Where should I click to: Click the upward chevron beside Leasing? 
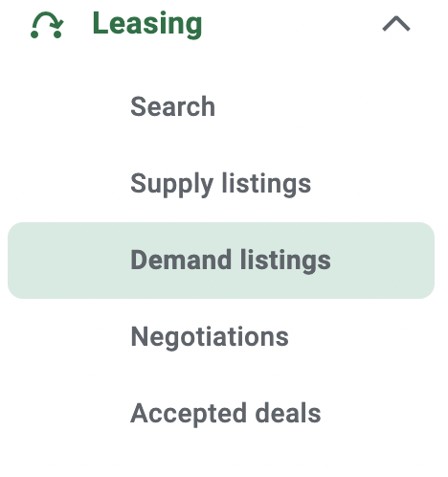pos(396,24)
